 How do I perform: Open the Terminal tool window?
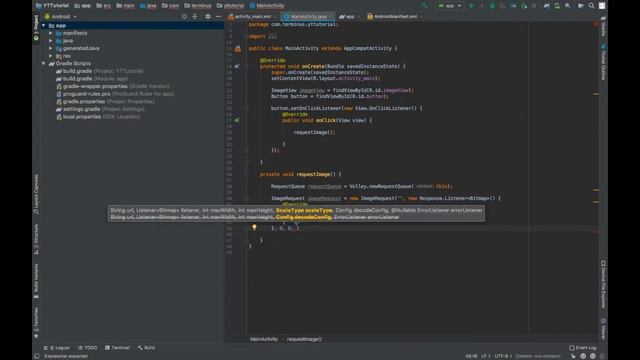(x=117, y=348)
